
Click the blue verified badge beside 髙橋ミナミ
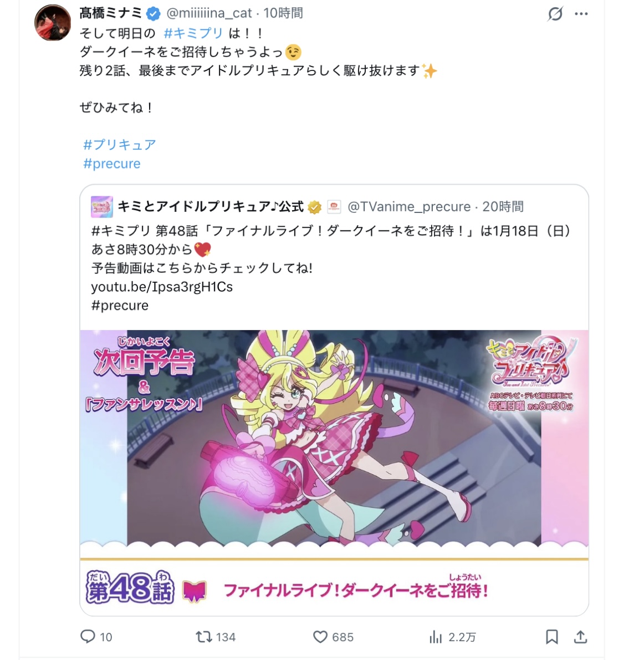point(153,14)
